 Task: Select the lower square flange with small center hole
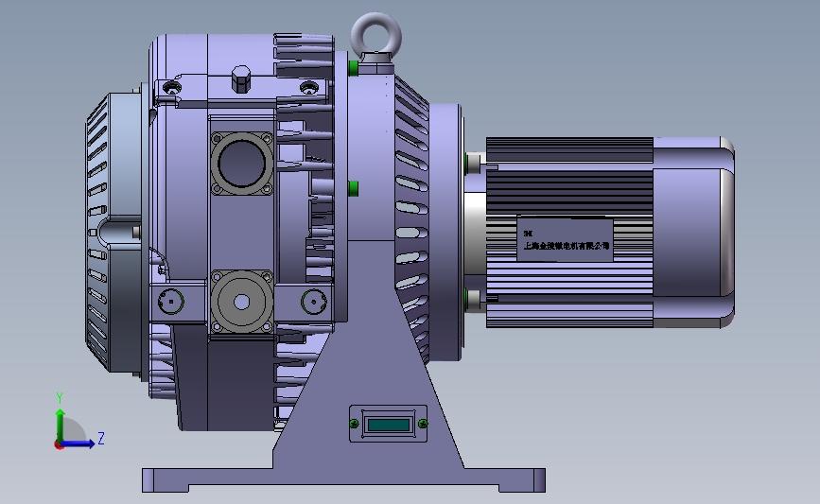(241, 302)
